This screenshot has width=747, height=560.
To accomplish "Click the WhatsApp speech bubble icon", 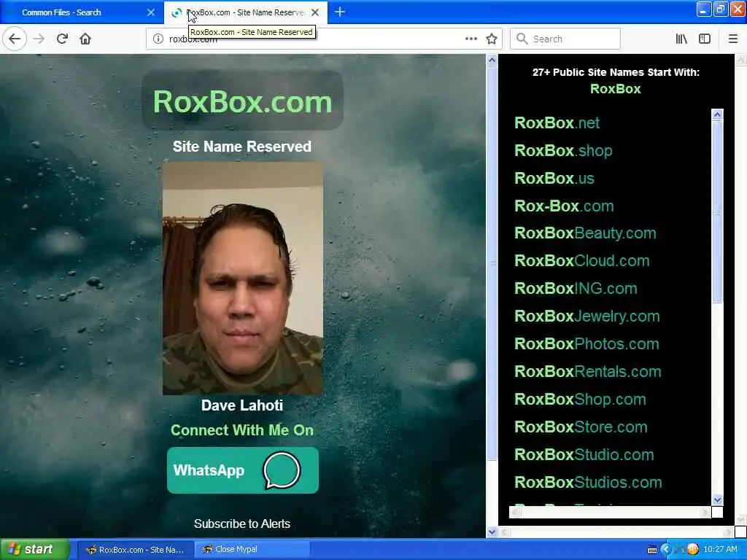I will [282, 470].
